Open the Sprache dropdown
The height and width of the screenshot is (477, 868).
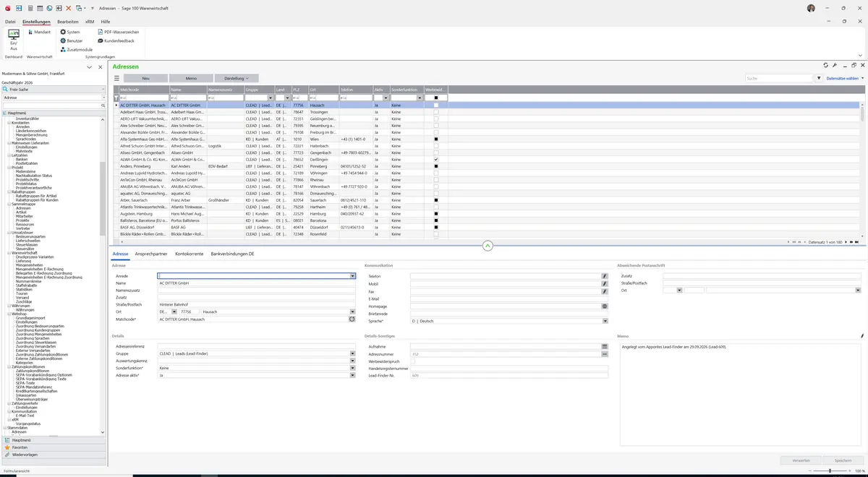(x=605, y=321)
